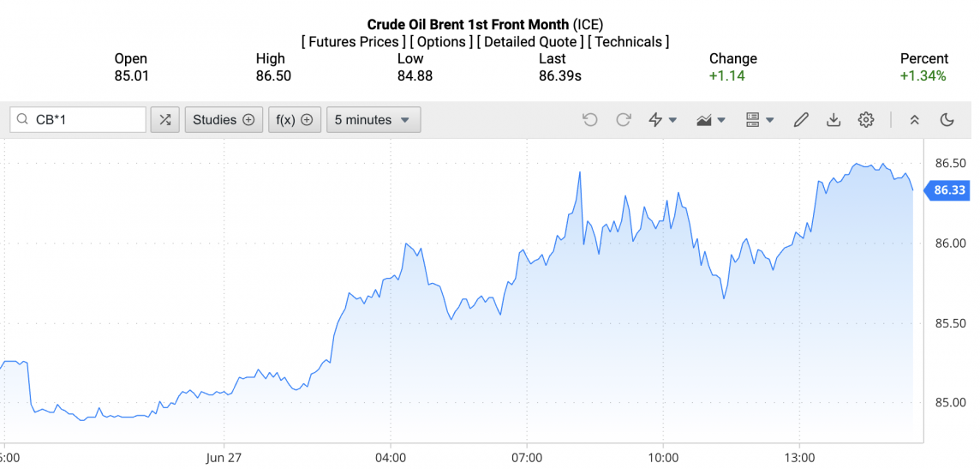Expand the events lightning dropdown
The height and width of the screenshot is (469, 980).
663,120
